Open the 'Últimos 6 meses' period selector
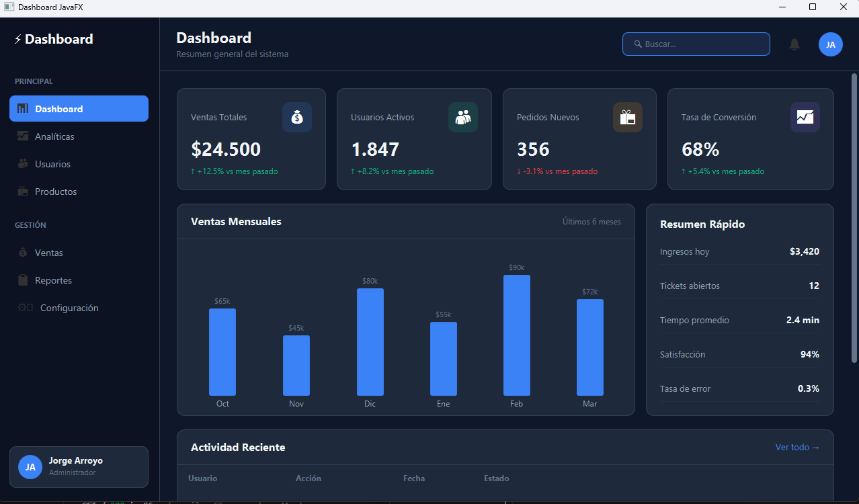Image resolution: width=859 pixels, height=504 pixels. point(591,221)
